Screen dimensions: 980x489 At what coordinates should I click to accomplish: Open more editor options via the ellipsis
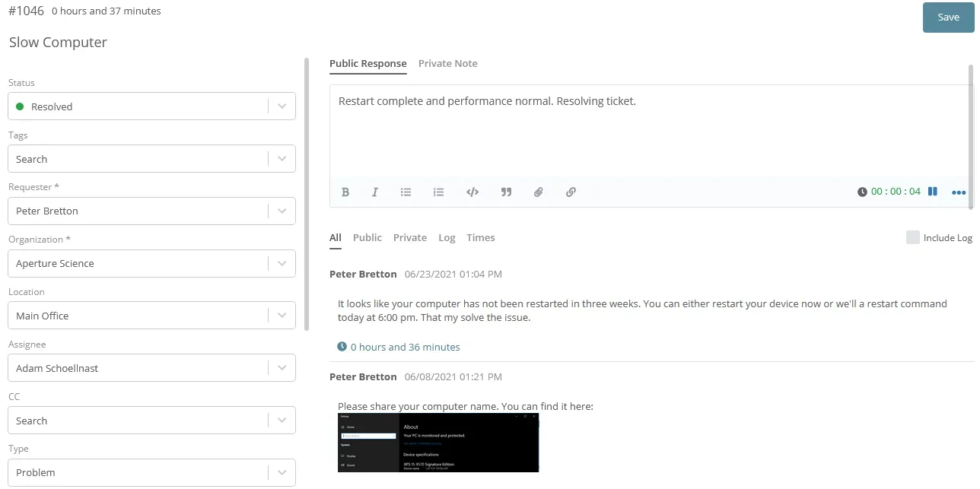959,192
